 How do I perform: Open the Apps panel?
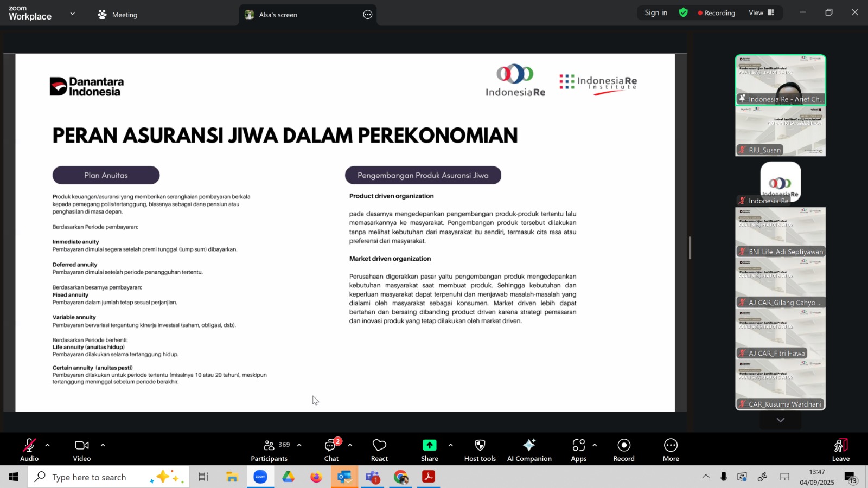coord(578,450)
